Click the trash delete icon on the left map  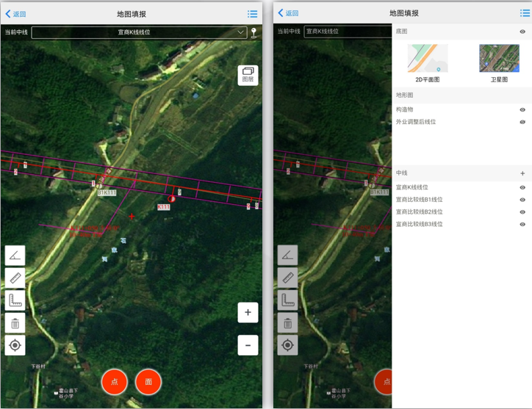[15, 322]
